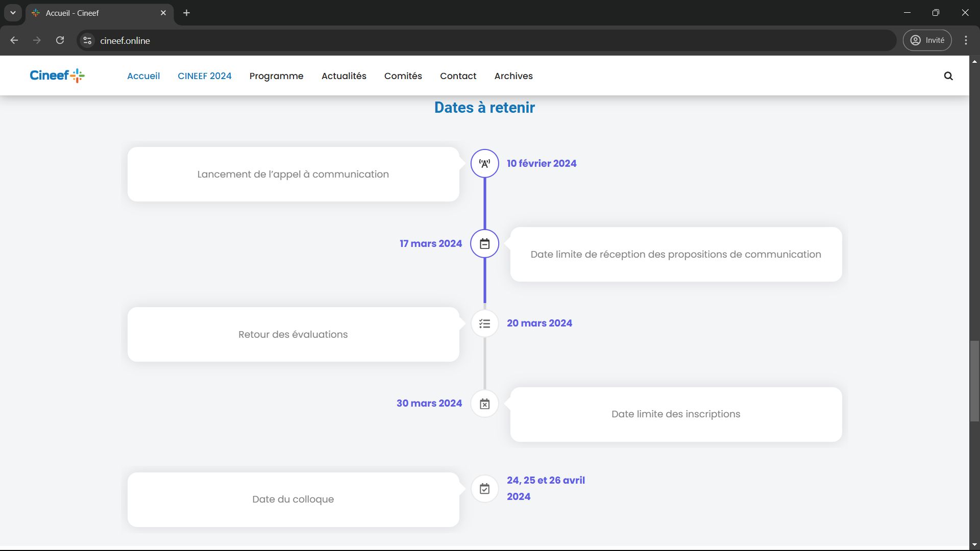Viewport: 980px width, 551px height.
Task: Click the 30 mars 2024 date
Action: (x=429, y=403)
